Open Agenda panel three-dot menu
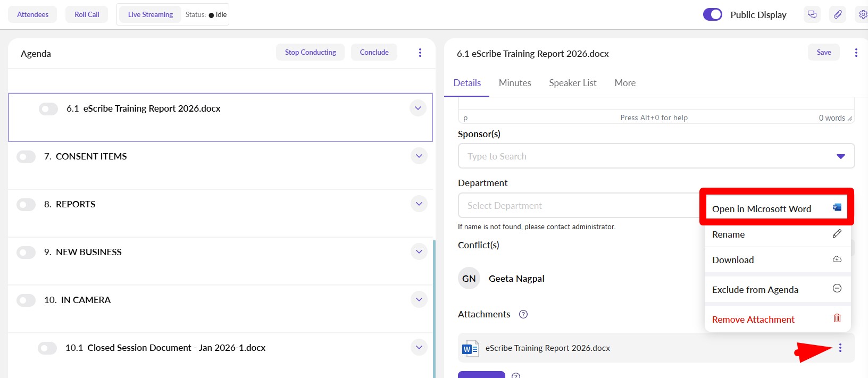Screen dimensions: 868x378 pyautogui.click(x=420, y=52)
